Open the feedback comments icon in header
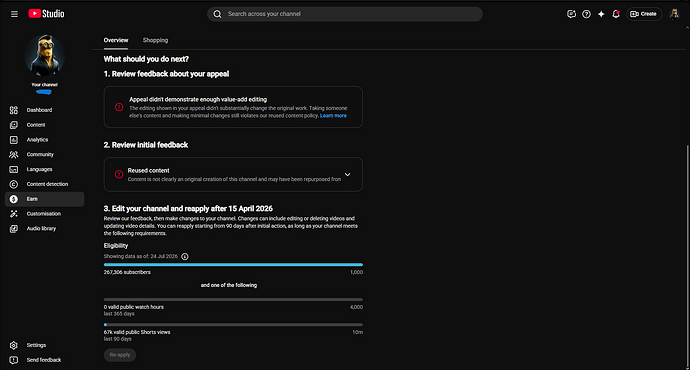Image resolution: width=690 pixels, height=370 pixels. click(x=571, y=14)
